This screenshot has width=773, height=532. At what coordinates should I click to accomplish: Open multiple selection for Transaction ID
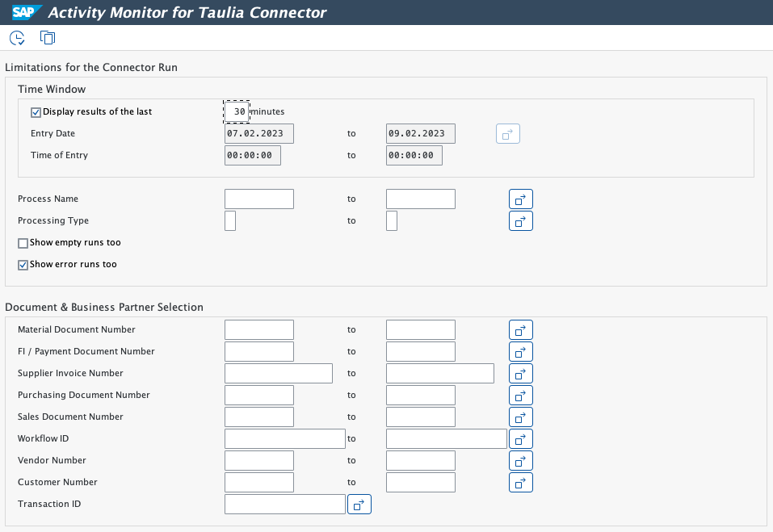359,504
